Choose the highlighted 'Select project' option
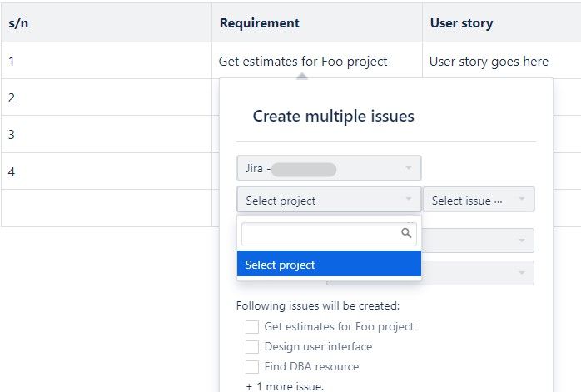 329,264
